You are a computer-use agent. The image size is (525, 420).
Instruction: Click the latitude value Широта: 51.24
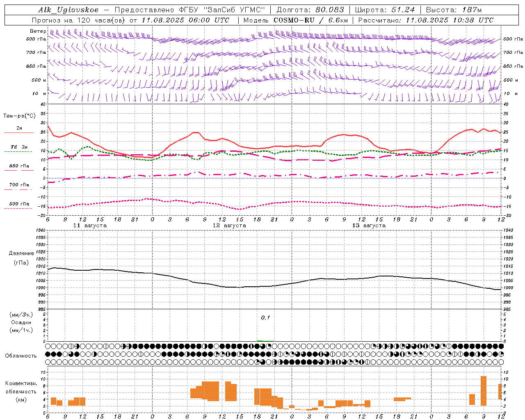tap(385, 10)
